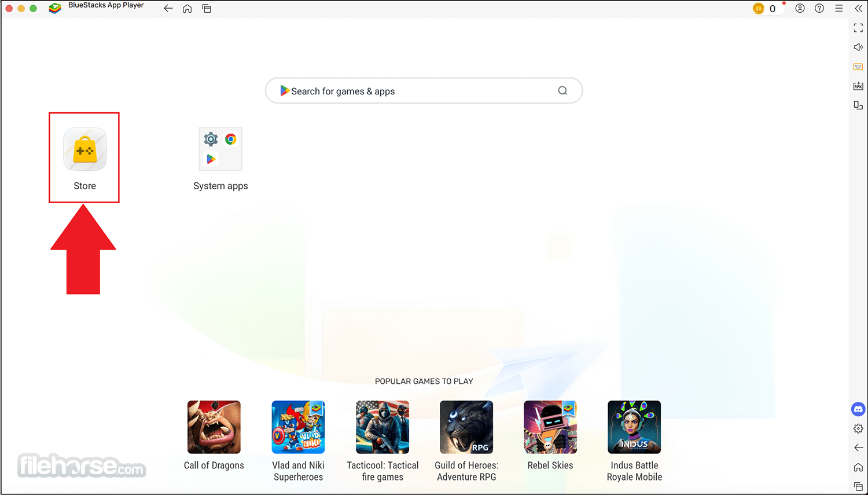Click the Settings gear inside System apps
This screenshot has width=868, height=495.
click(211, 139)
